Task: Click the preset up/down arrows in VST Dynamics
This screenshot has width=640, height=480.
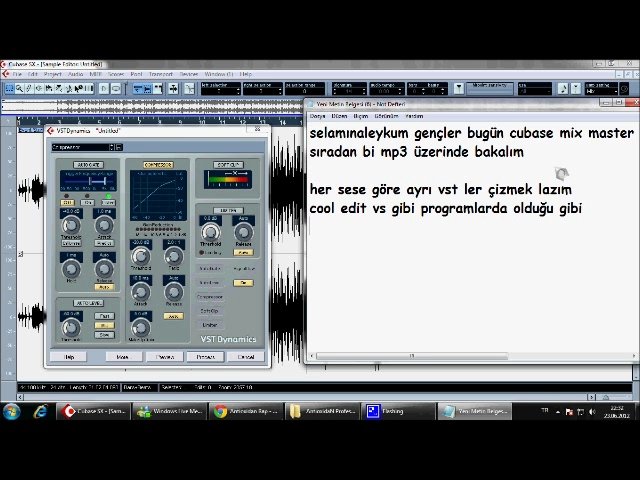Action: pos(112,147)
